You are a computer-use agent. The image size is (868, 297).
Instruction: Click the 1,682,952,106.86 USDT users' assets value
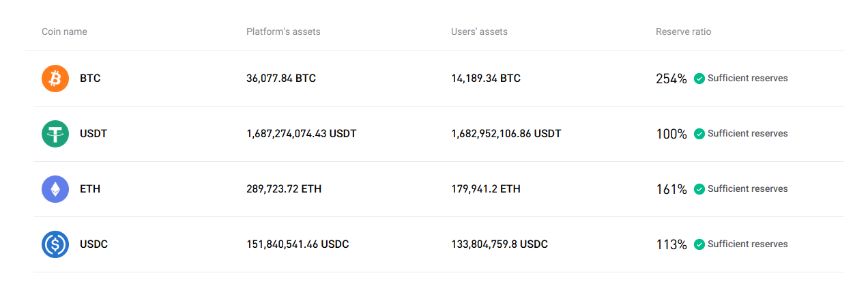[506, 134]
